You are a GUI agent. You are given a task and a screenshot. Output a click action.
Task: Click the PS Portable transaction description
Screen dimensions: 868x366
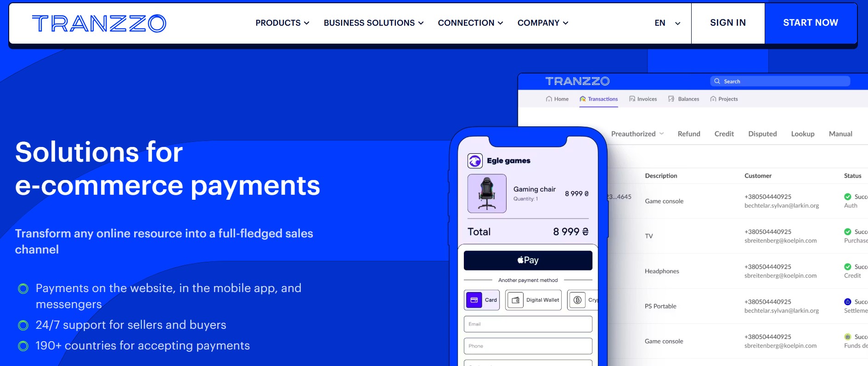point(660,306)
